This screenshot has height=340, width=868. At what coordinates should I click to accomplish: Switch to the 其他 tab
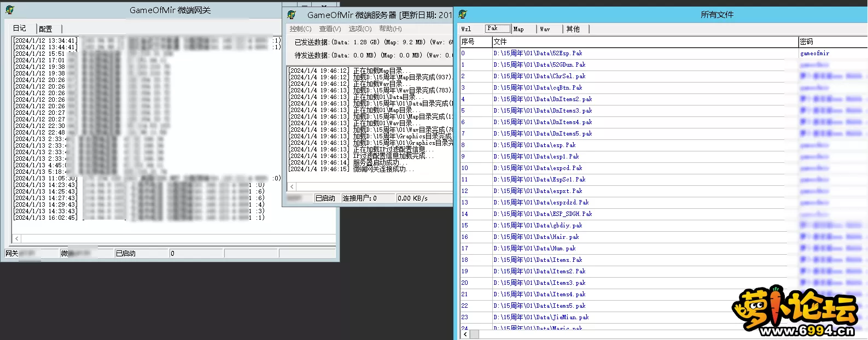(x=573, y=29)
